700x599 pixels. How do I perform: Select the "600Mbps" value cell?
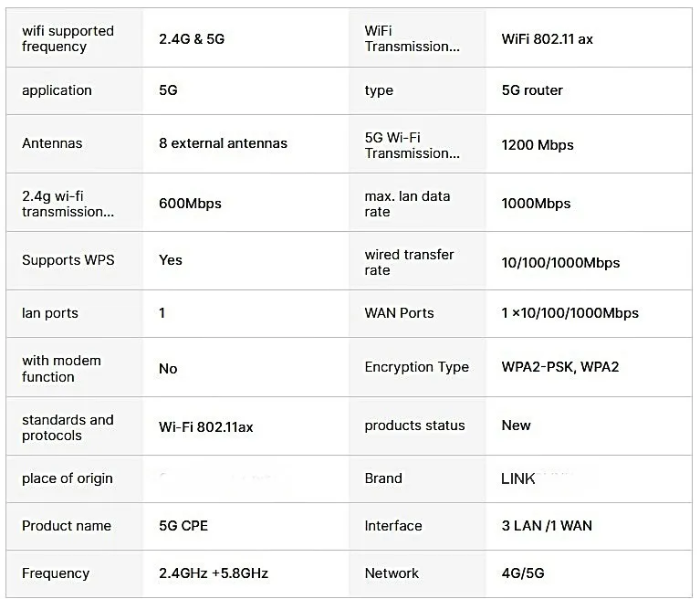click(190, 204)
